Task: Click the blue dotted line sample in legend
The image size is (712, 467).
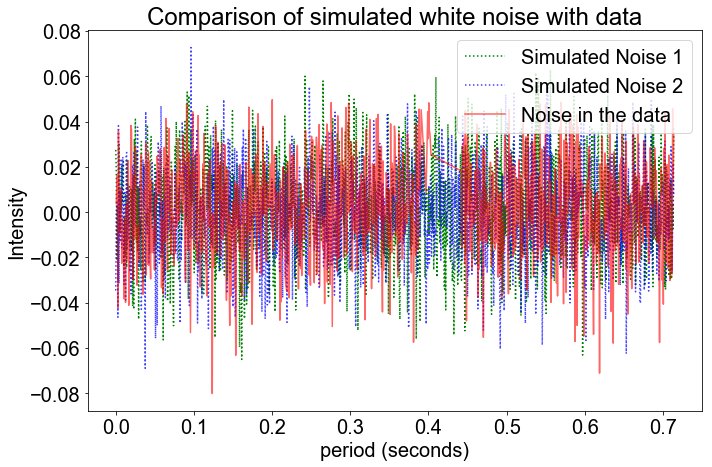Action: tap(487, 85)
